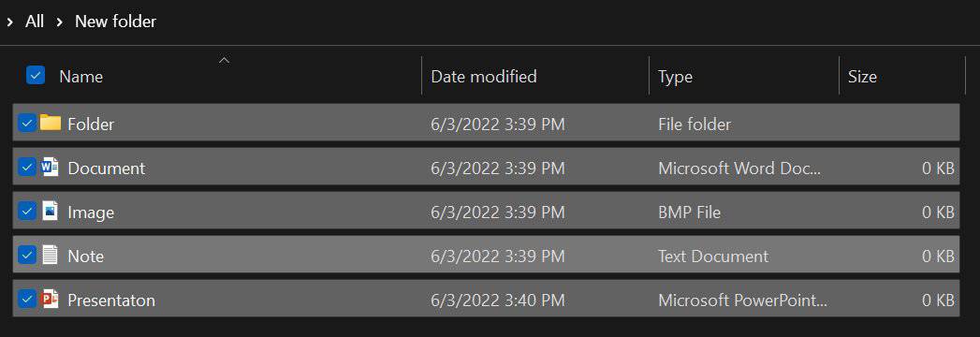The height and width of the screenshot is (337, 980).
Task: Click the PowerPoint Presentaton file icon
Action: tap(50, 299)
